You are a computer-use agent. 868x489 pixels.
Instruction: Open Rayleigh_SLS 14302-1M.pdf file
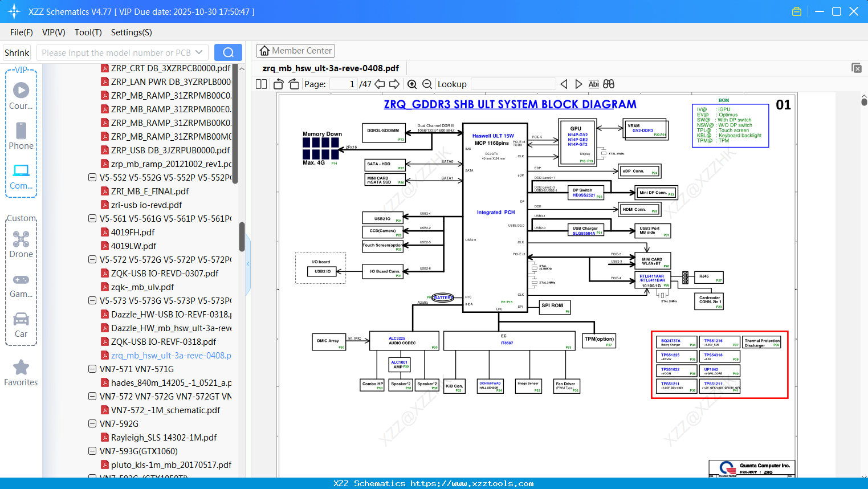pyautogui.click(x=164, y=438)
